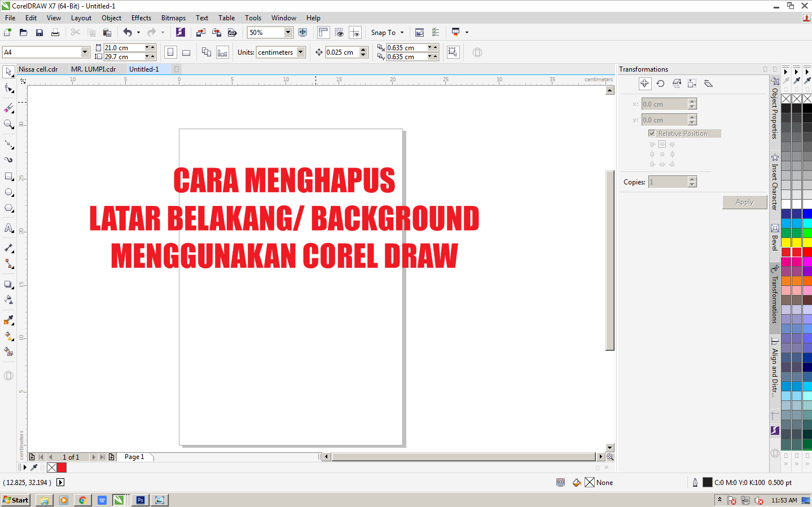Select the Pick tool in toolbox
Screen dimensions: 812x507
click(x=8, y=72)
